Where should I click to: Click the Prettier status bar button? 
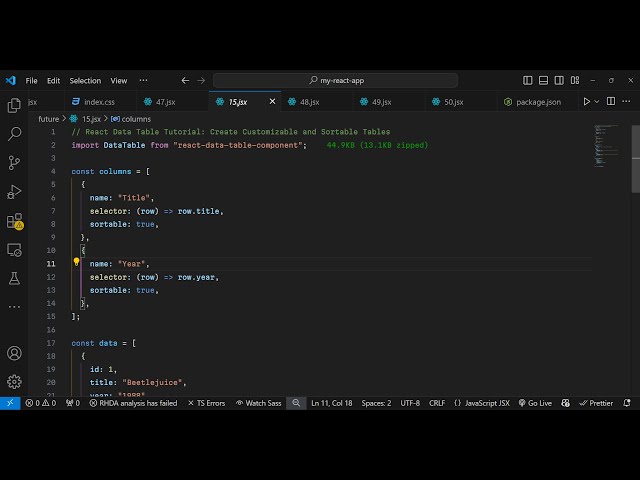pos(596,403)
